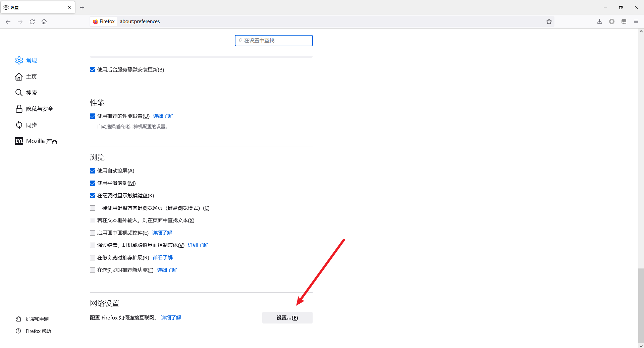The width and height of the screenshot is (644, 348).
Task: Click the Firefox identity icon in the address bar
Action: pos(96,21)
